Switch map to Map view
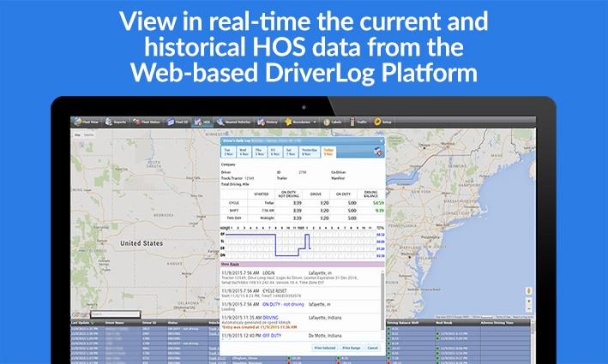Image resolution: width=608 pixels, height=364 pixels. (x=77, y=135)
